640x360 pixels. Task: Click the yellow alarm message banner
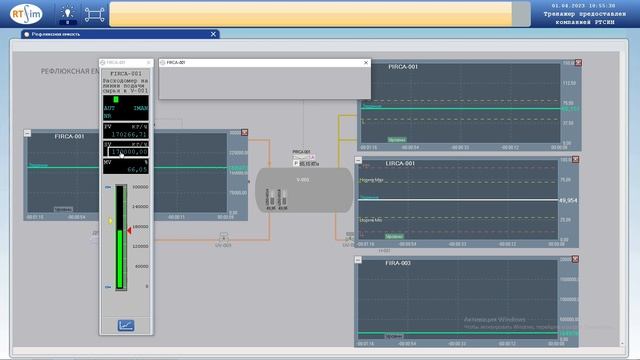tap(311, 14)
